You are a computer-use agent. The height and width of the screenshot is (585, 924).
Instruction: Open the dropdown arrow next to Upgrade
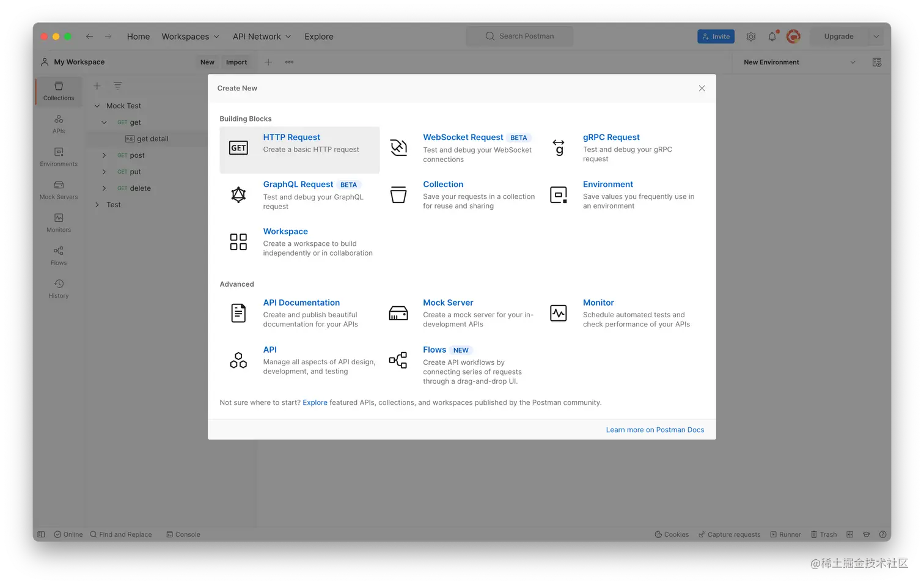876,37
